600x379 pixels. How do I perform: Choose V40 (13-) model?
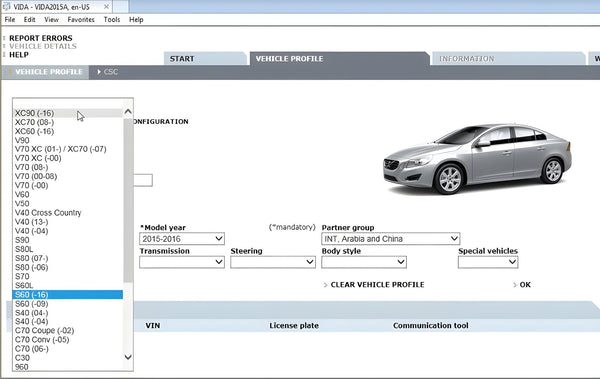[x=68, y=222]
